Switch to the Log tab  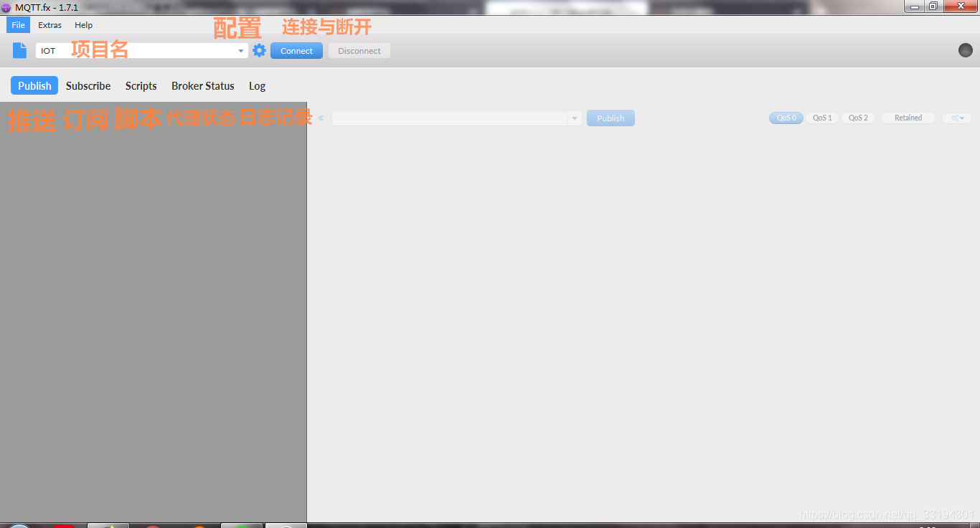click(x=258, y=85)
